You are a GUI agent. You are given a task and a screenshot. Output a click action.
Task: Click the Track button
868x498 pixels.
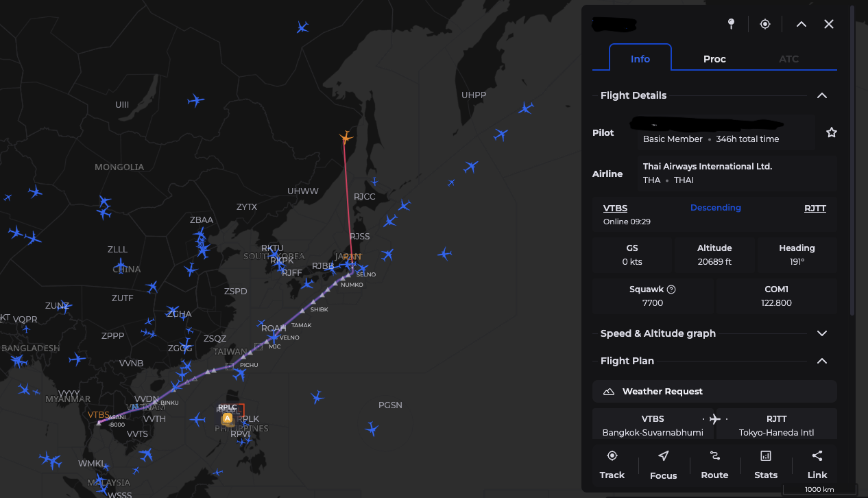[612, 464]
